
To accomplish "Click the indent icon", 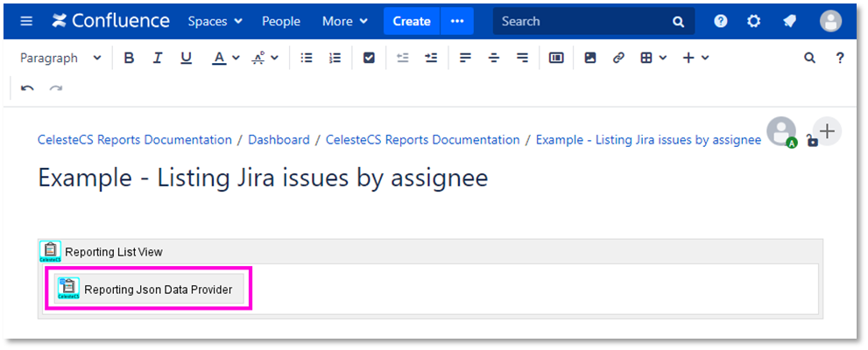I will tap(431, 58).
